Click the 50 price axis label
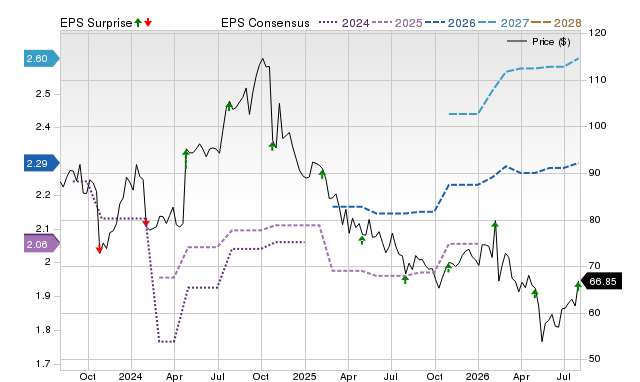 tap(594, 359)
